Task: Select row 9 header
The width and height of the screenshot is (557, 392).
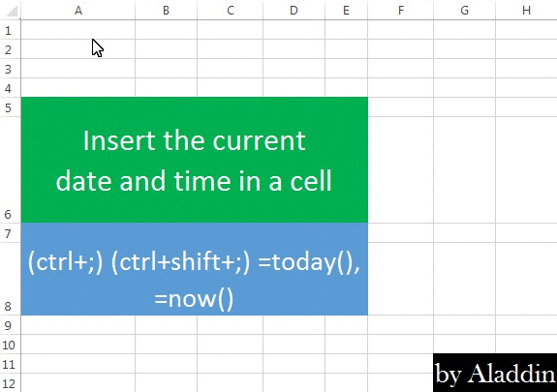Action: 10,325
